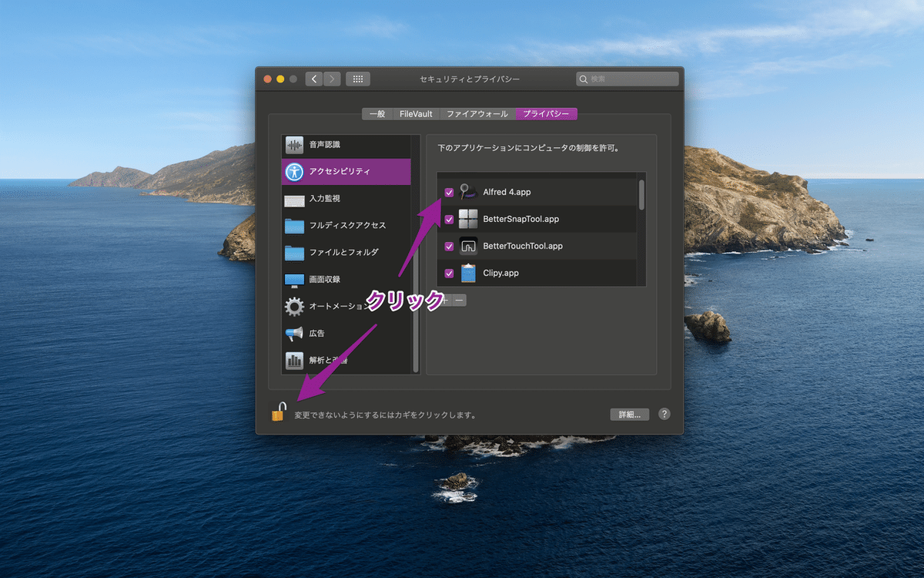Toggle the Clipy.app checkbox

449,273
